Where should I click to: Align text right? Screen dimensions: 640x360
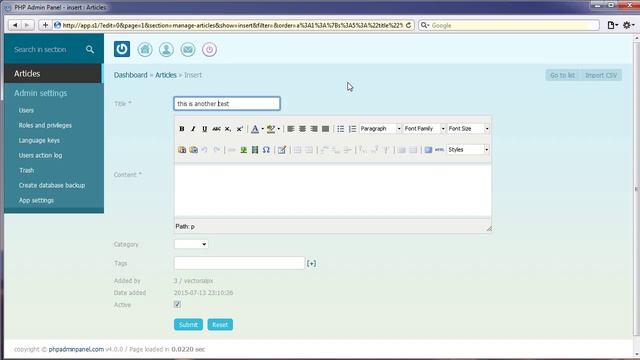(x=313, y=129)
